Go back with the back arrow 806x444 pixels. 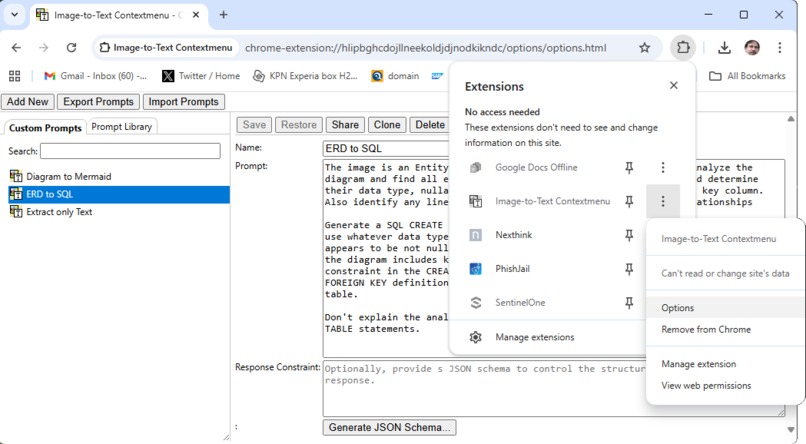tap(16, 48)
